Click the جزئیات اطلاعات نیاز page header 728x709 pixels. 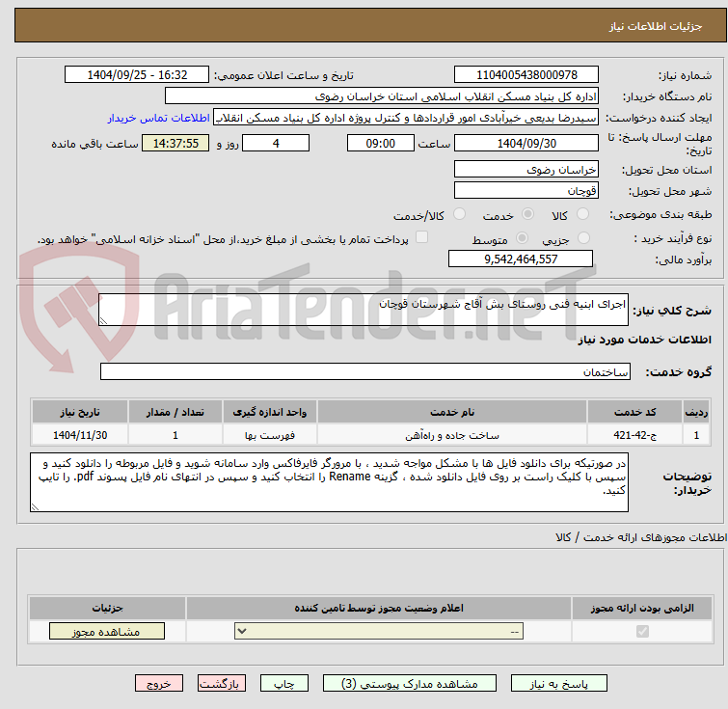click(656, 26)
